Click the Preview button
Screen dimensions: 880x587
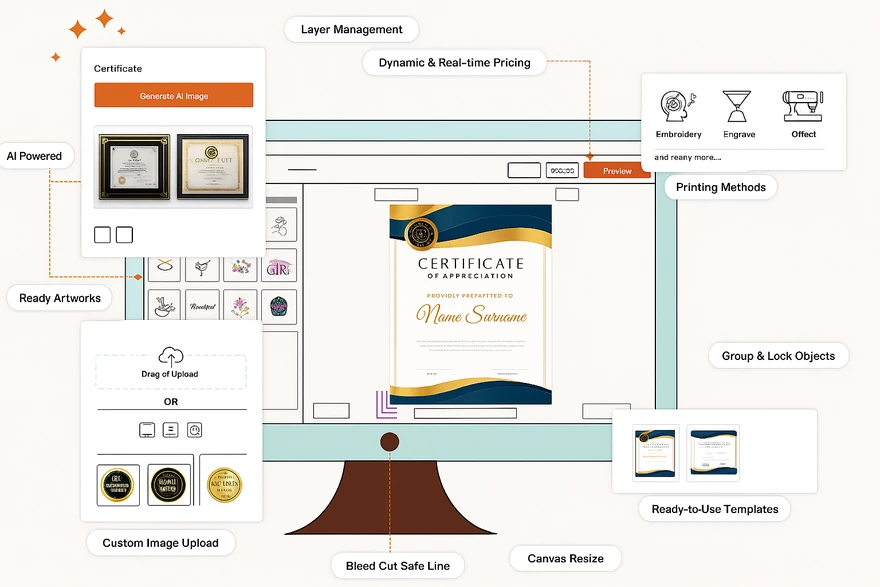tap(617, 170)
